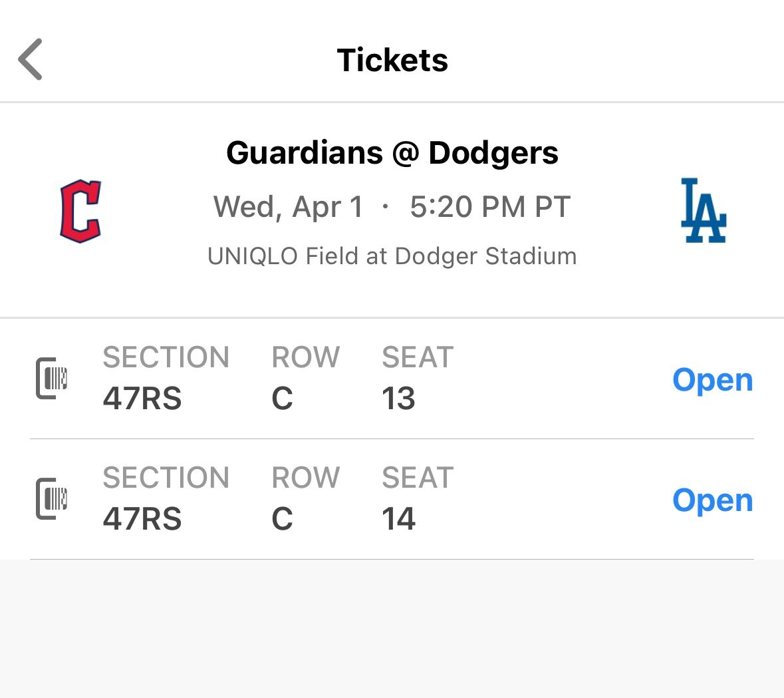784x698 pixels.
Task: Tap the seat number 13
Action: [398, 399]
